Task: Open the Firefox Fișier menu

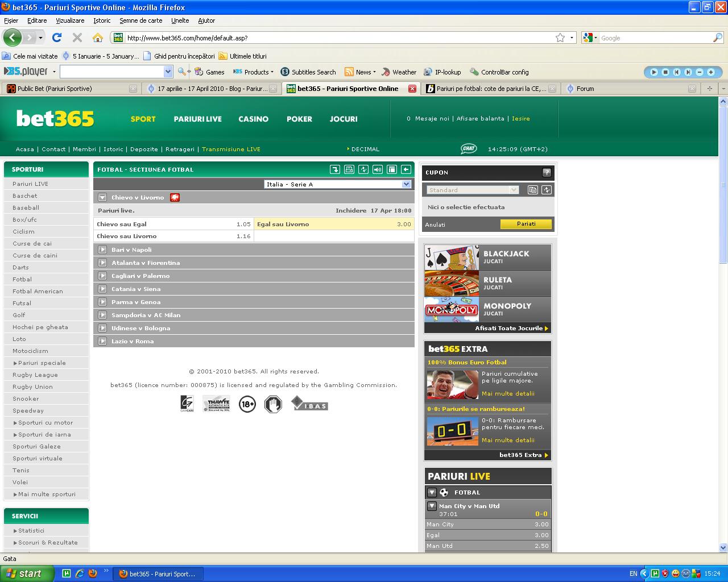Action: [11, 20]
